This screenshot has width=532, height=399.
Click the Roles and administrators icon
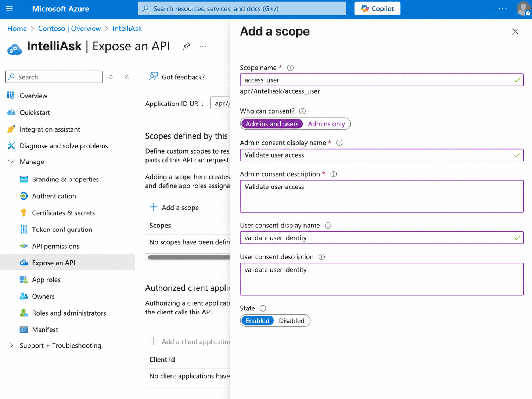point(24,313)
